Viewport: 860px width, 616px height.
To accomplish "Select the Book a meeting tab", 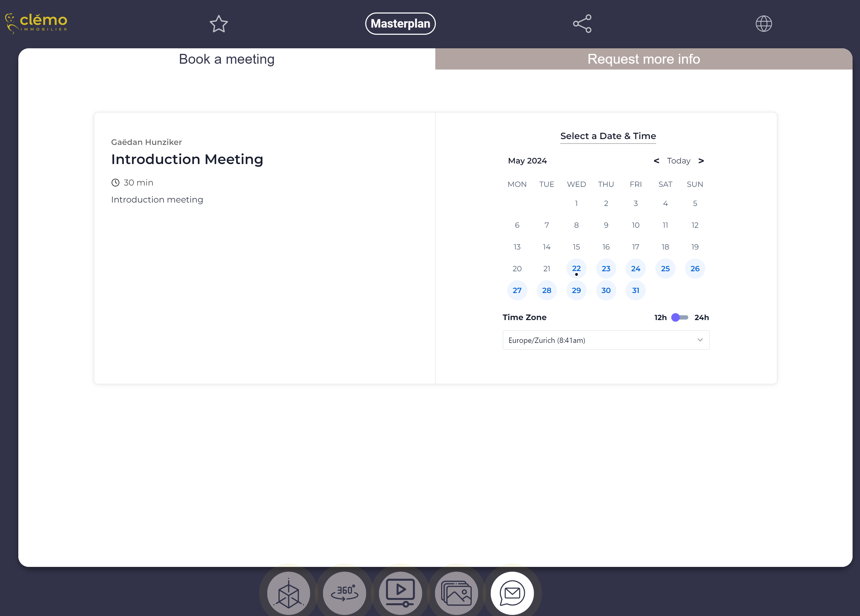I will click(226, 59).
